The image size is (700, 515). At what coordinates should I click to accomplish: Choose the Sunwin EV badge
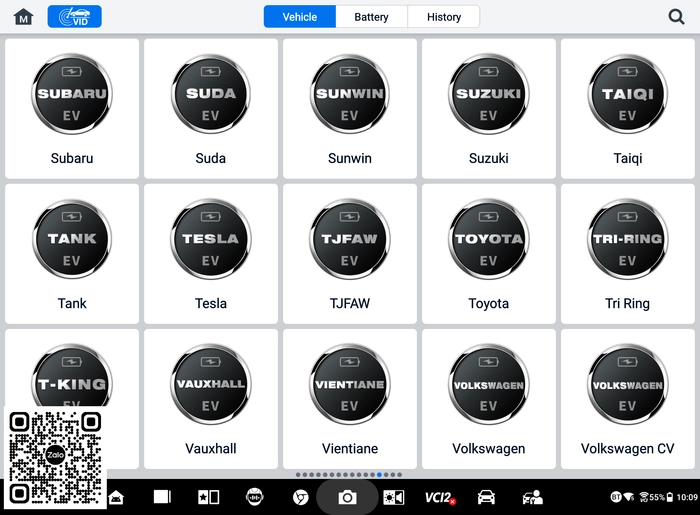point(350,94)
